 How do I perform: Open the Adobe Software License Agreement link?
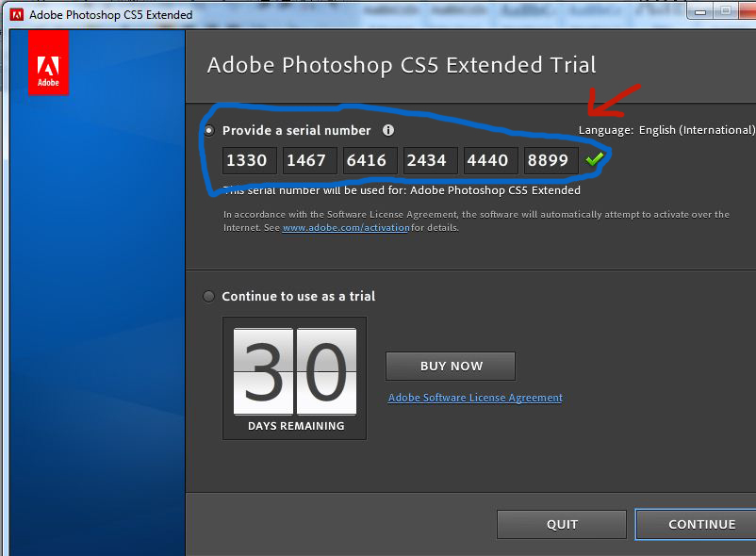point(475,398)
